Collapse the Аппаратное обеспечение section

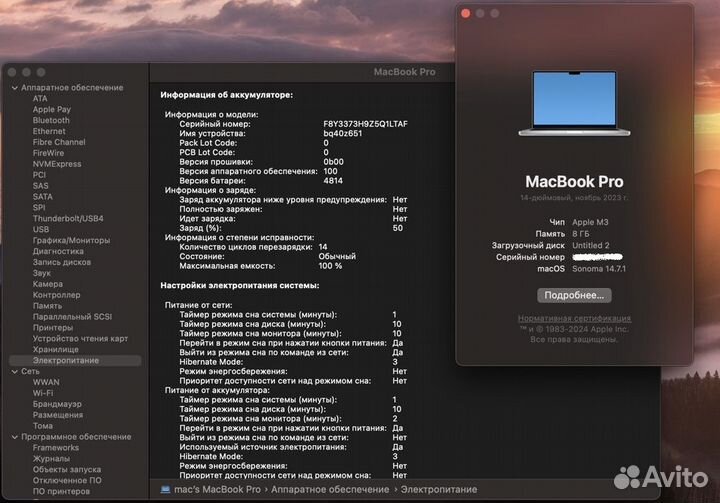[x=15, y=88]
